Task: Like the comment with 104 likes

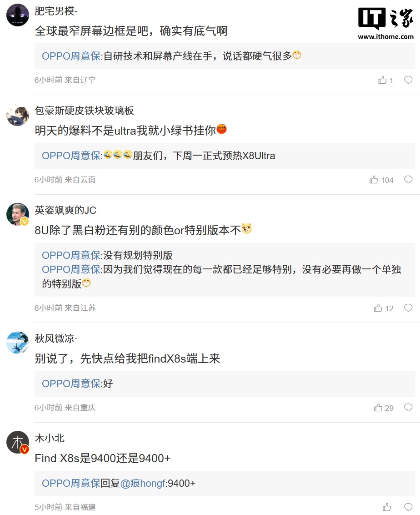Action: (374, 180)
